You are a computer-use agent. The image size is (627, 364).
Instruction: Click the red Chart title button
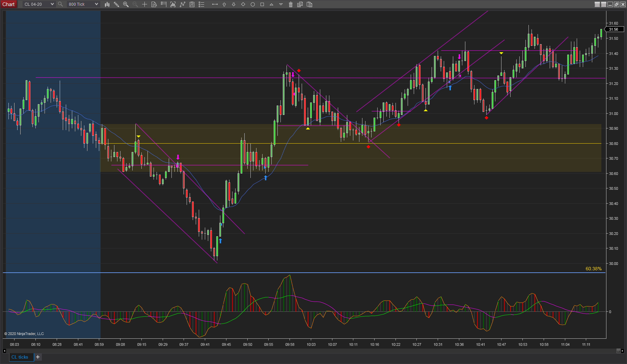point(8,4)
